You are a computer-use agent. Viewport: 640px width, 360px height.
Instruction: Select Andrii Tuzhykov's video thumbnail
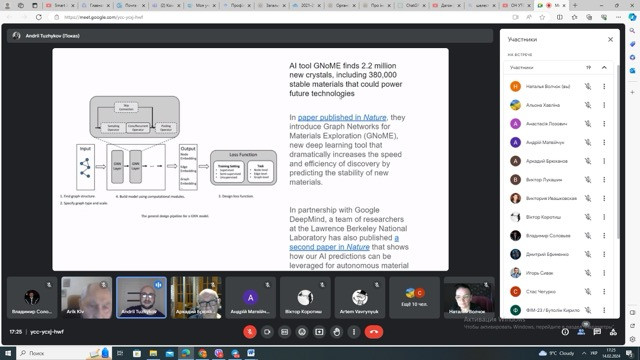[x=141, y=298]
